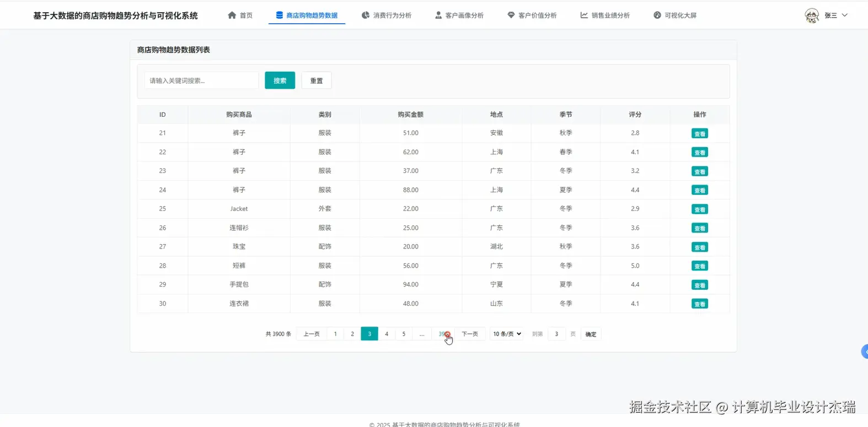Click the database icon for shopping trend data

tap(280, 15)
